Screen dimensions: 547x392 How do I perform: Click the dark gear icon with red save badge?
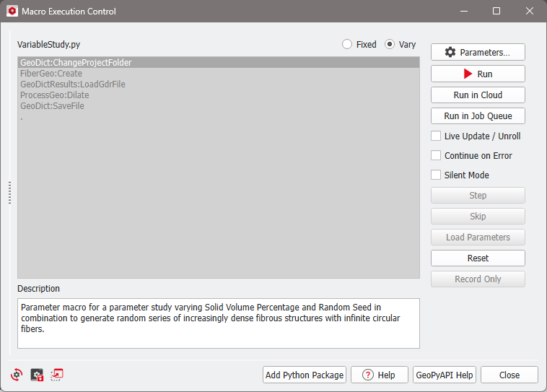point(37,375)
